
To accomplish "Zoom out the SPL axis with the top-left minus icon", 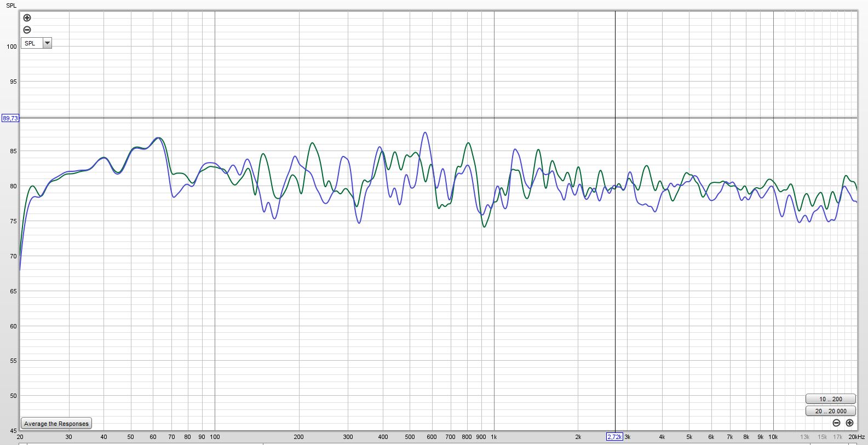I will point(27,30).
